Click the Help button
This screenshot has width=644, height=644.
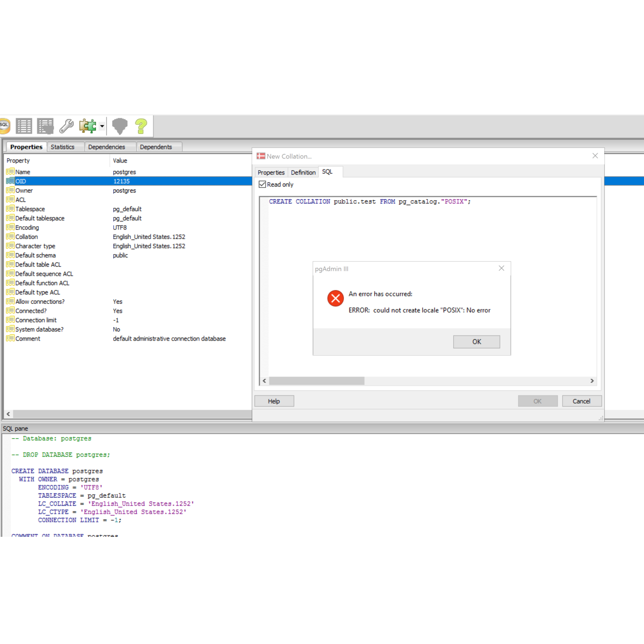tap(274, 401)
